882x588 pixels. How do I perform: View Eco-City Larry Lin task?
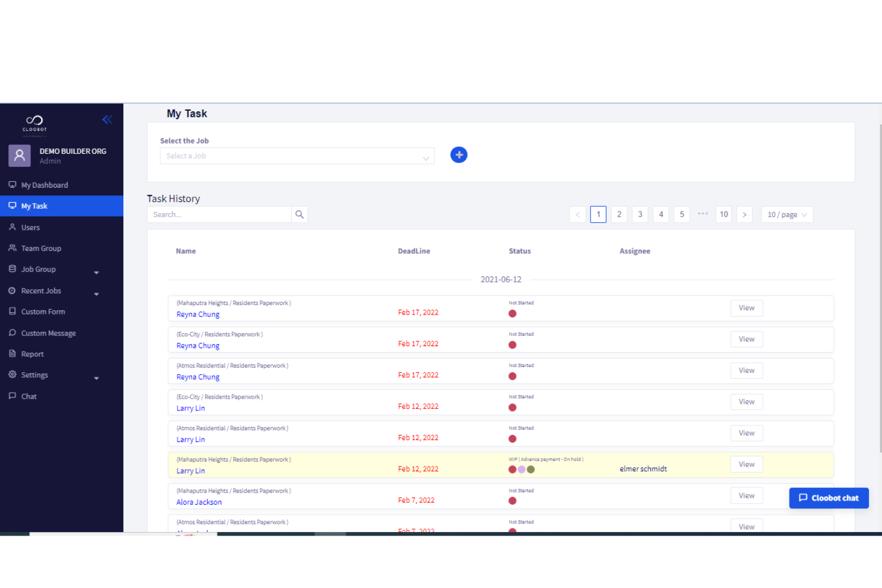click(x=747, y=402)
